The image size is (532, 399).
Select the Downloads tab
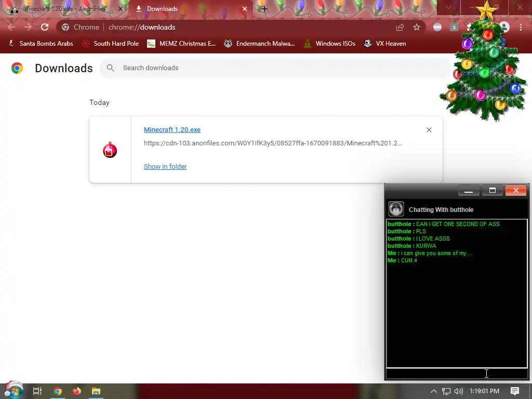click(190, 9)
